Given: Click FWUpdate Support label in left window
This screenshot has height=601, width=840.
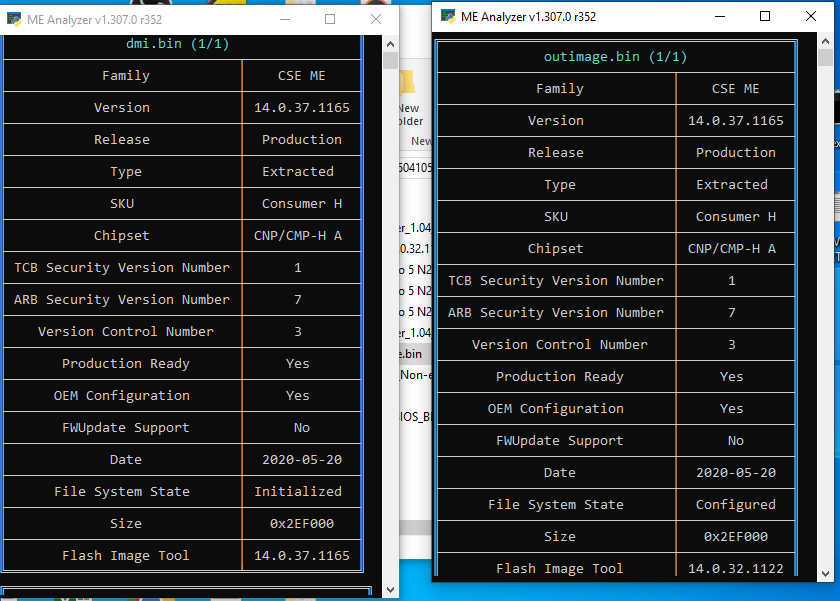Looking at the screenshot, I should coord(126,427).
